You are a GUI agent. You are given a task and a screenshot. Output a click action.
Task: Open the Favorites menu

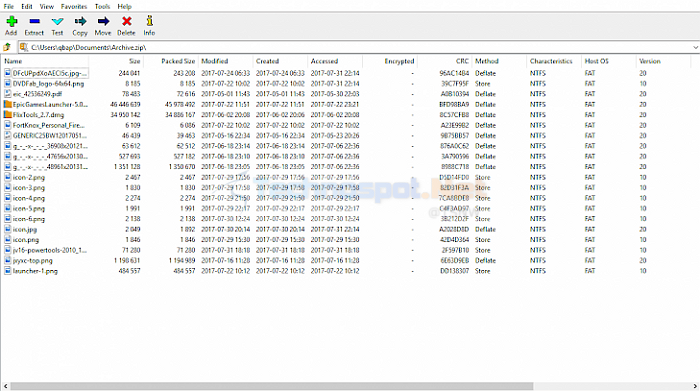click(x=74, y=7)
